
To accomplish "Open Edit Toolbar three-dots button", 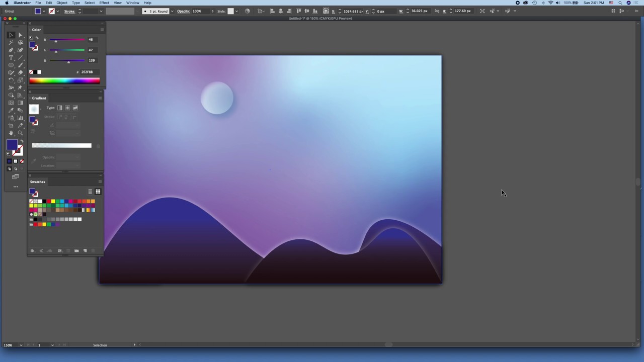I will [16, 187].
